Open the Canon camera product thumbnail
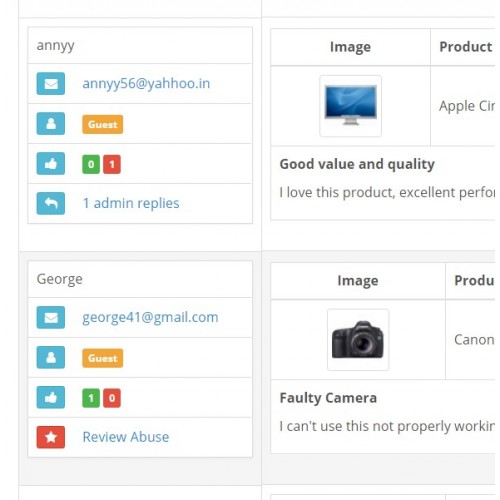The width and height of the screenshot is (500, 500). point(358,340)
